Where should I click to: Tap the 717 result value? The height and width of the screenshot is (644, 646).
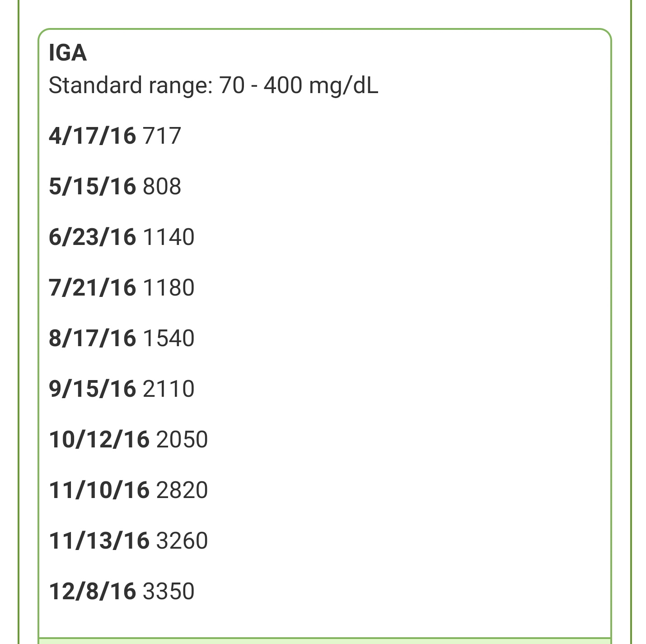click(162, 136)
